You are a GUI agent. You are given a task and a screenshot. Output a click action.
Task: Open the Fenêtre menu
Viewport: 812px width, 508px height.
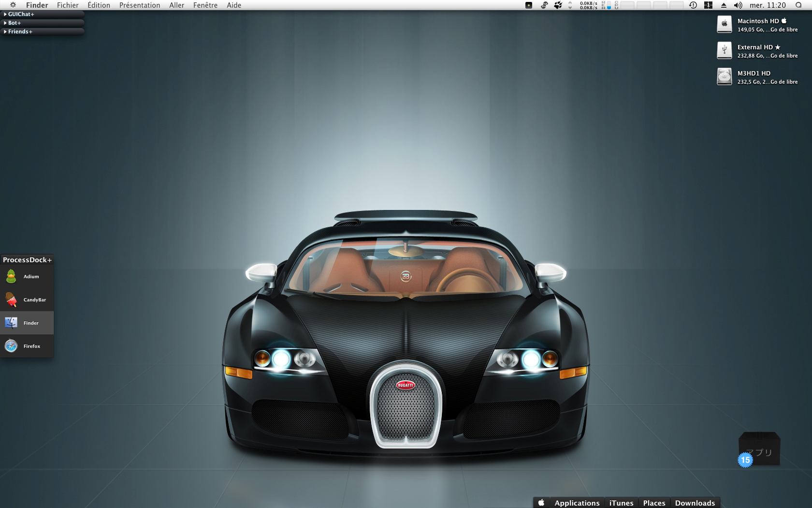coord(205,5)
